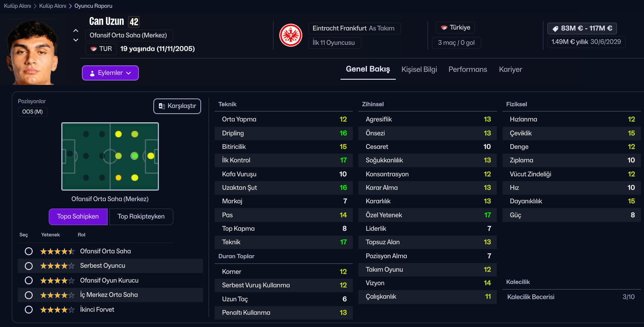Open the Kariyer tab
This screenshot has width=644, height=327.
[510, 69]
